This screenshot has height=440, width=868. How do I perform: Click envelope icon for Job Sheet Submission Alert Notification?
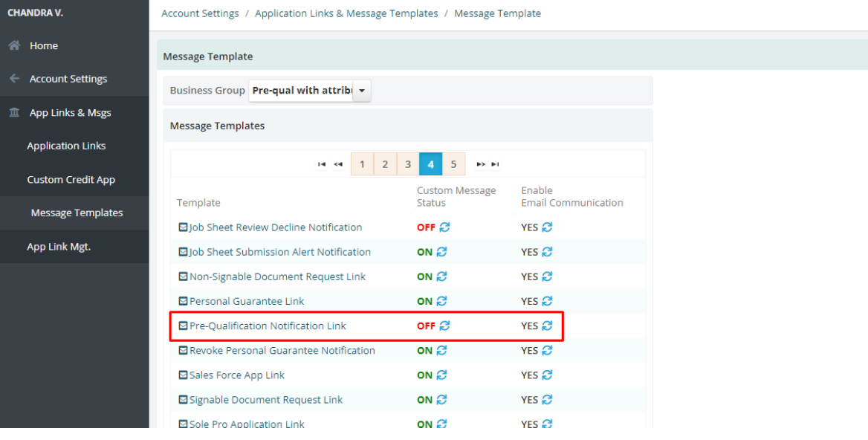pos(183,252)
